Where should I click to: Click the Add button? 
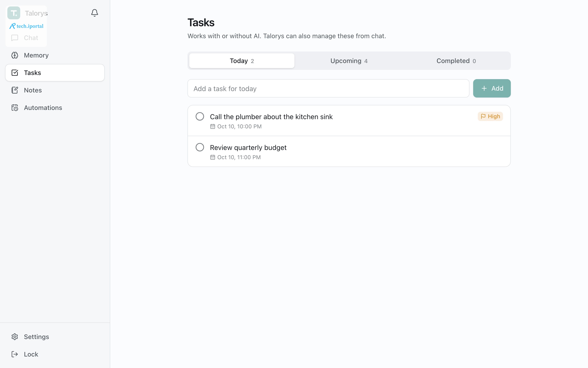tap(492, 88)
